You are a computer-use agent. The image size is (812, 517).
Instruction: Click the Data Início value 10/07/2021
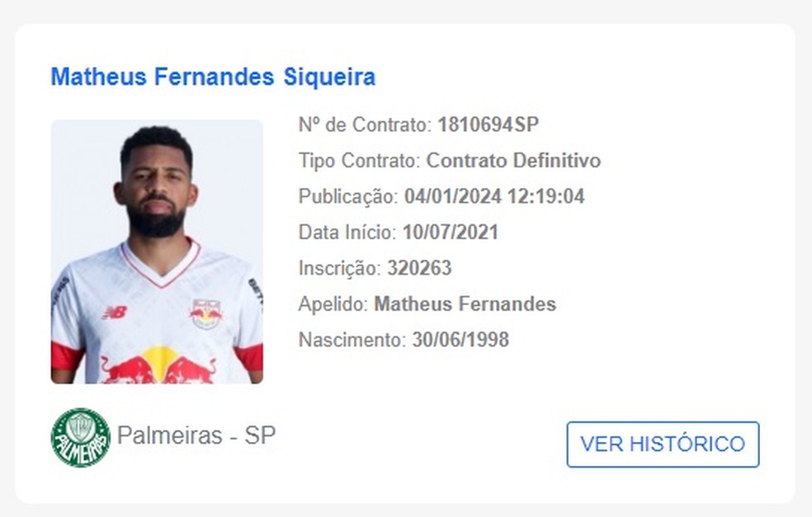click(x=452, y=232)
